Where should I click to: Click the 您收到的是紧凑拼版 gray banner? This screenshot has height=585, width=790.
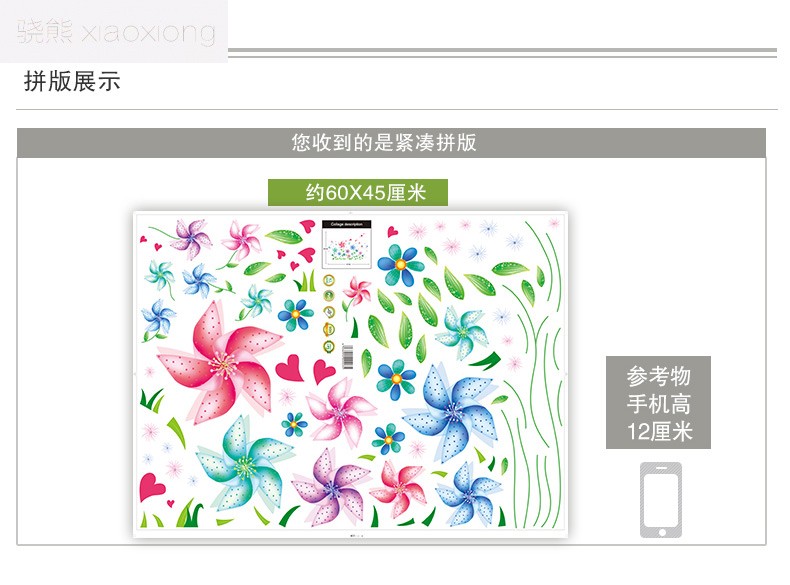(391, 143)
